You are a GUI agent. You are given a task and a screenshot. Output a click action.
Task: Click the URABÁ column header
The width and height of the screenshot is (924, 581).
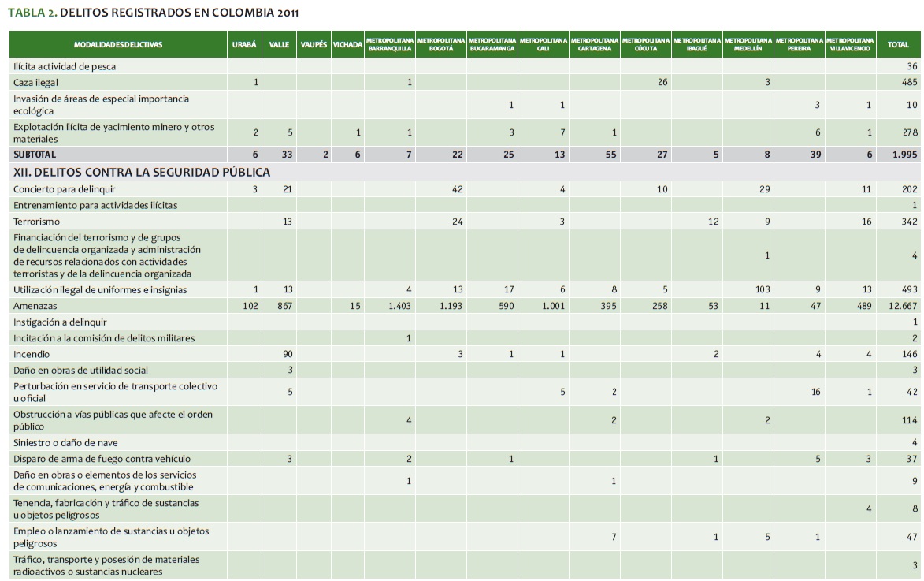[244, 45]
